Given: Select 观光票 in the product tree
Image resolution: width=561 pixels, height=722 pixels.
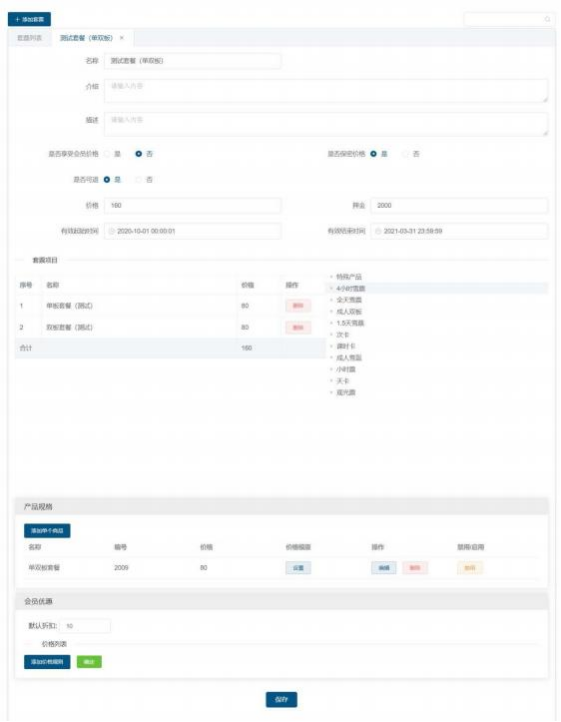Looking at the screenshot, I should click(x=346, y=392).
